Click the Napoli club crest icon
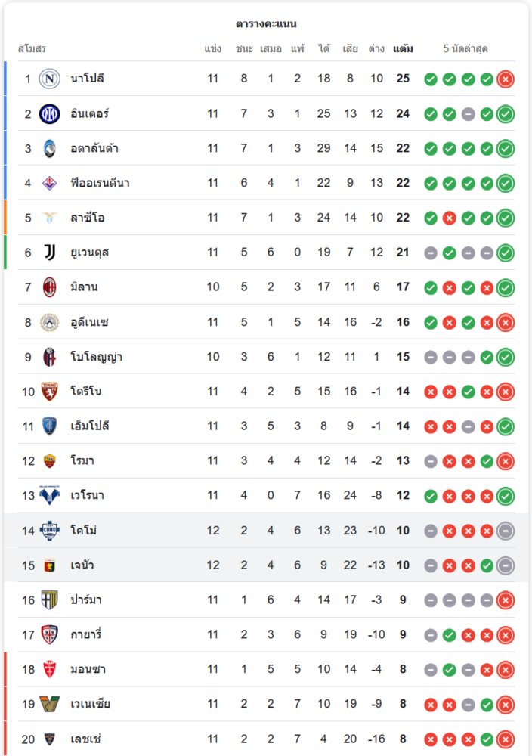The image size is (532, 756). point(49,79)
